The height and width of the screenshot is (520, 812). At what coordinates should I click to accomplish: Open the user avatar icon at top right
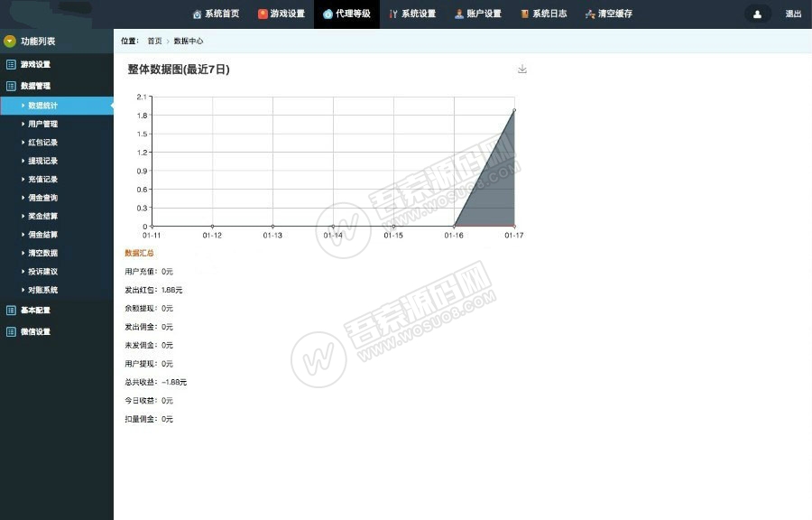[x=756, y=14]
